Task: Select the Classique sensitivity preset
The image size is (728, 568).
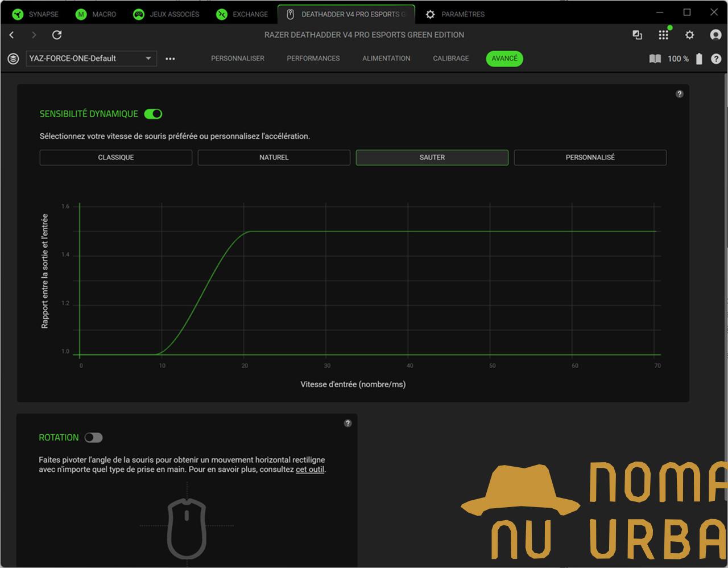Action: pyautogui.click(x=116, y=158)
